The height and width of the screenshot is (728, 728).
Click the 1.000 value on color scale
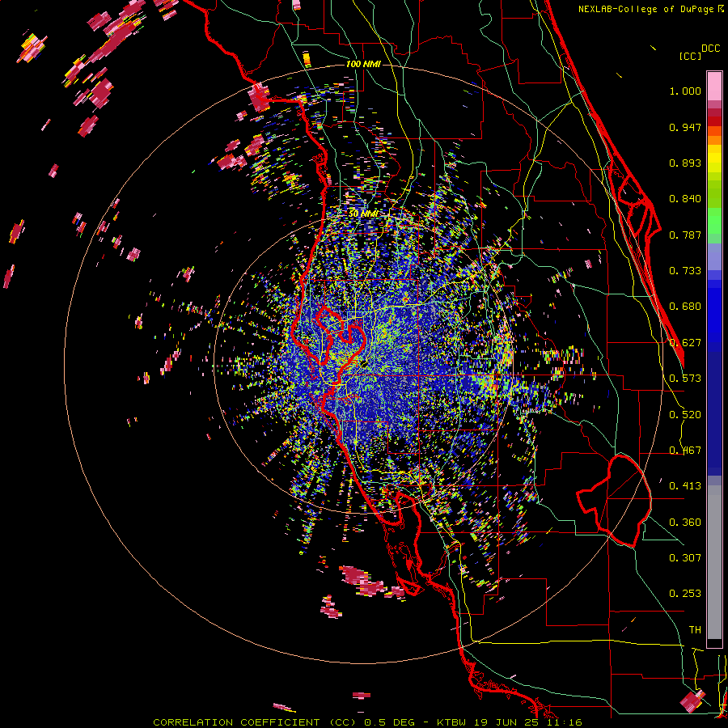(685, 91)
